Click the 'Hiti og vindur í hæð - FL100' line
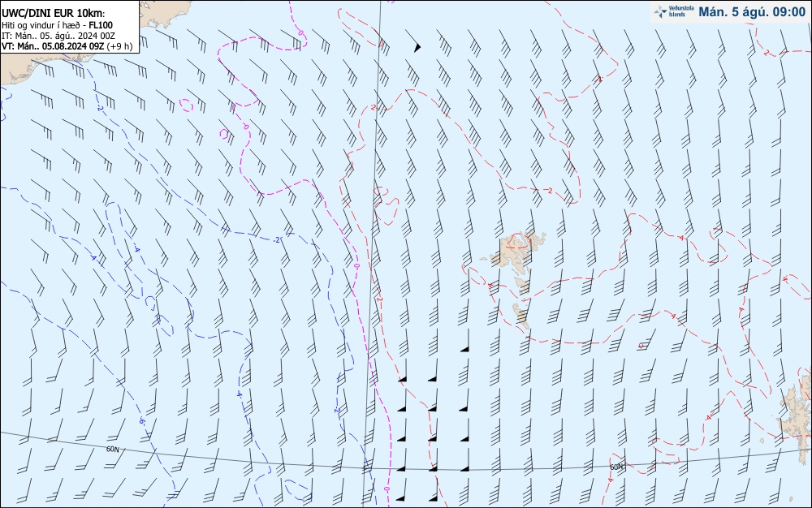 pyautogui.click(x=57, y=25)
